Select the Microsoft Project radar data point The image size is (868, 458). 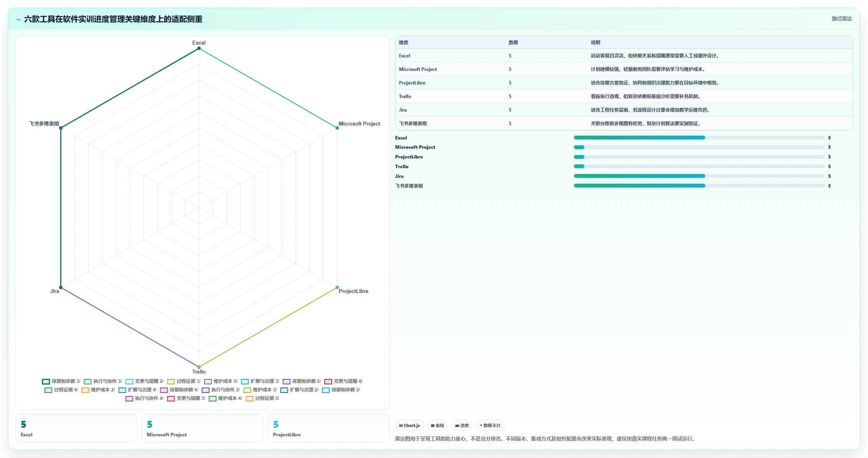coord(337,128)
